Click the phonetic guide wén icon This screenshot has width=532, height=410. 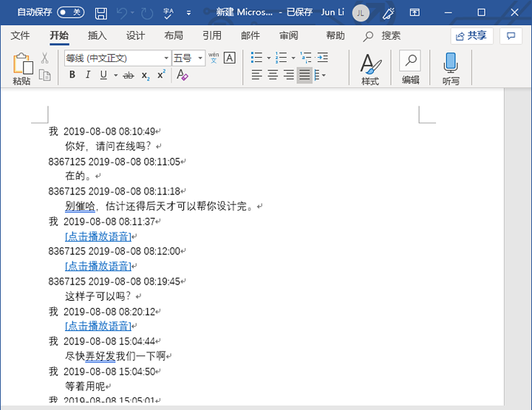tap(214, 58)
